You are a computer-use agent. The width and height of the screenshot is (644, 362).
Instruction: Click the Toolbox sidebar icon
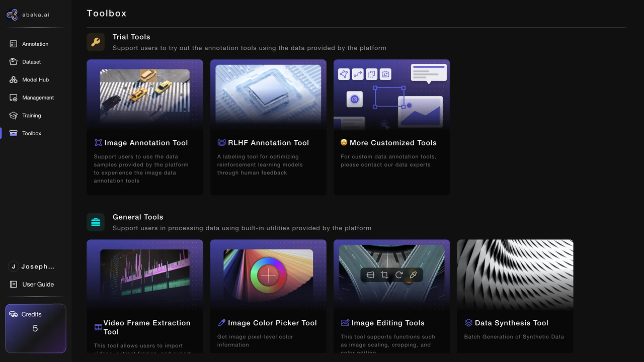(x=14, y=133)
